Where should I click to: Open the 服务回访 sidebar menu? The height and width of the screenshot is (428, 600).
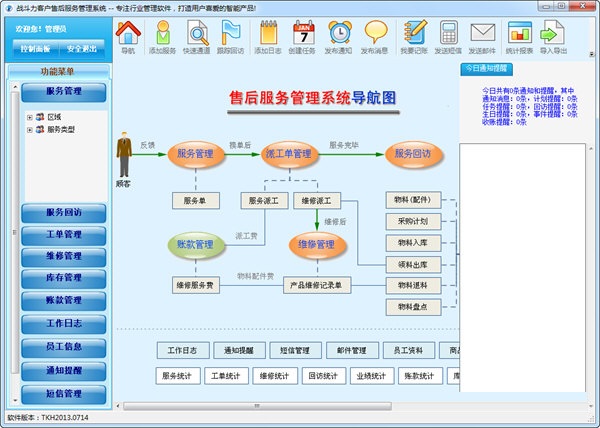coord(64,213)
